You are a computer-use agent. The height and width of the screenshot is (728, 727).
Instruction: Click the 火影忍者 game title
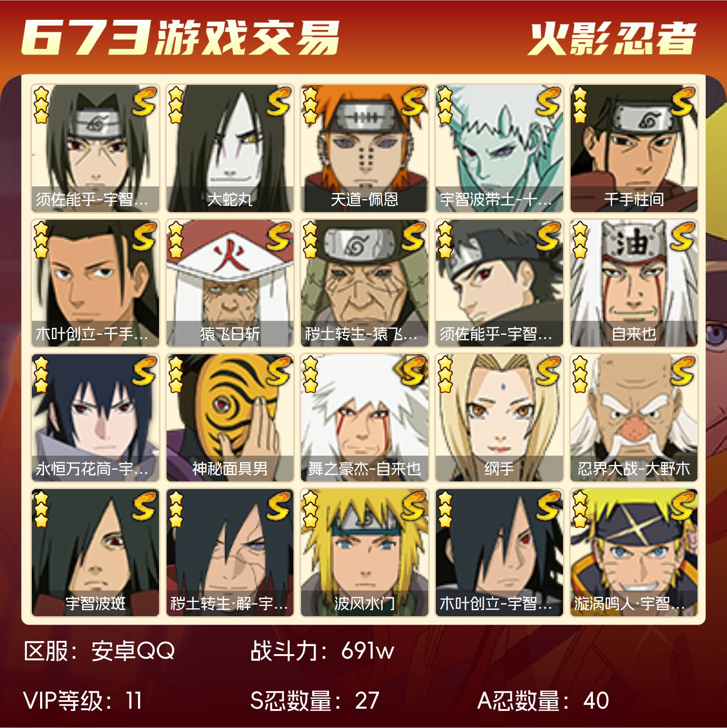pyautogui.click(x=612, y=38)
